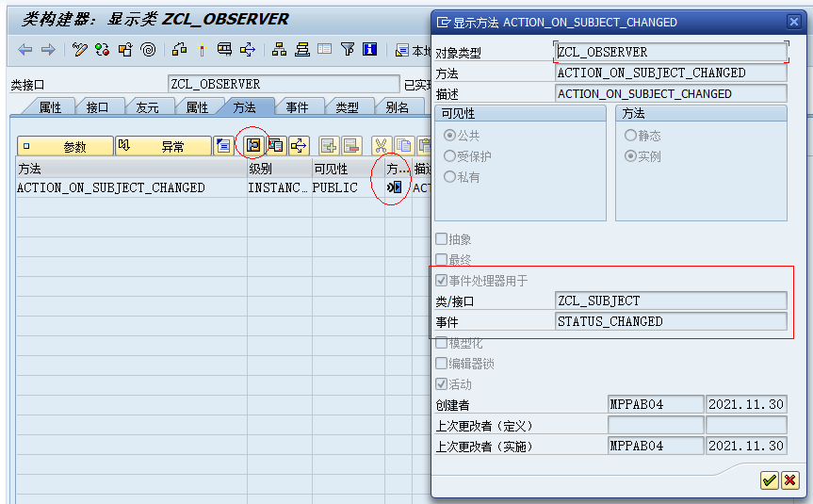The image size is (813, 504).
Task: Click the 异常 exceptions button
Action: (x=163, y=146)
